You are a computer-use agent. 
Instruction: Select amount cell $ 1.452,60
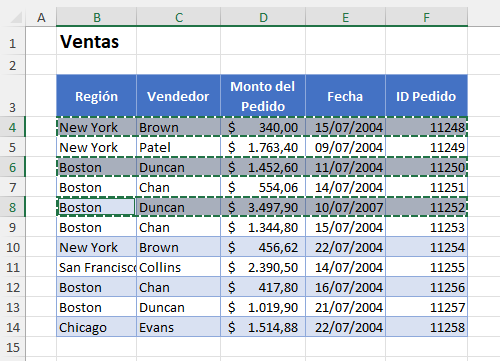point(263,167)
